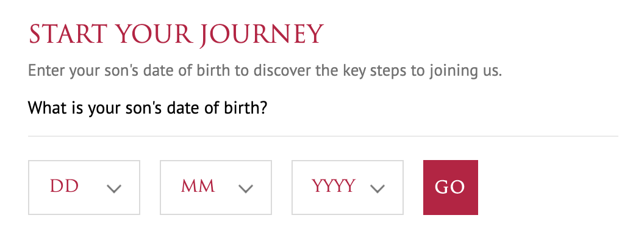Click the chevron arrow in the DD box

click(x=114, y=189)
